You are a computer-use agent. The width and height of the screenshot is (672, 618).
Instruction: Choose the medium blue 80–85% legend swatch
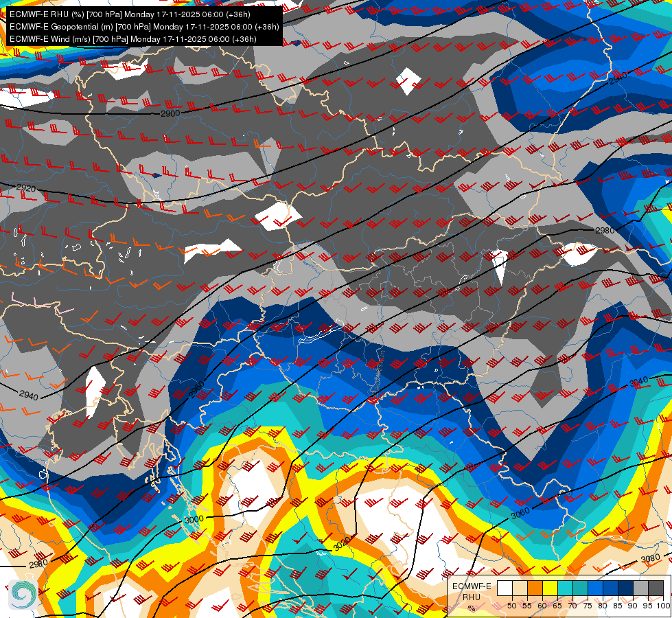[611, 588]
